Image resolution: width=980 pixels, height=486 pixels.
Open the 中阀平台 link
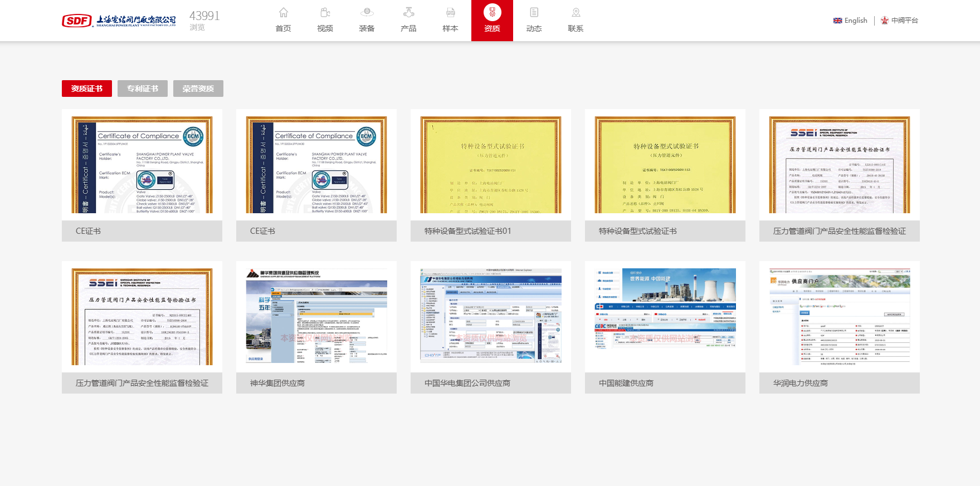[899, 21]
